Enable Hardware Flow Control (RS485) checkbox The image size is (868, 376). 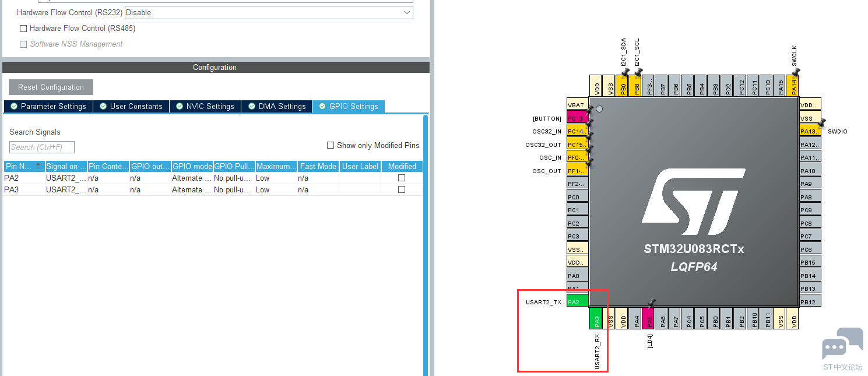coord(23,28)
